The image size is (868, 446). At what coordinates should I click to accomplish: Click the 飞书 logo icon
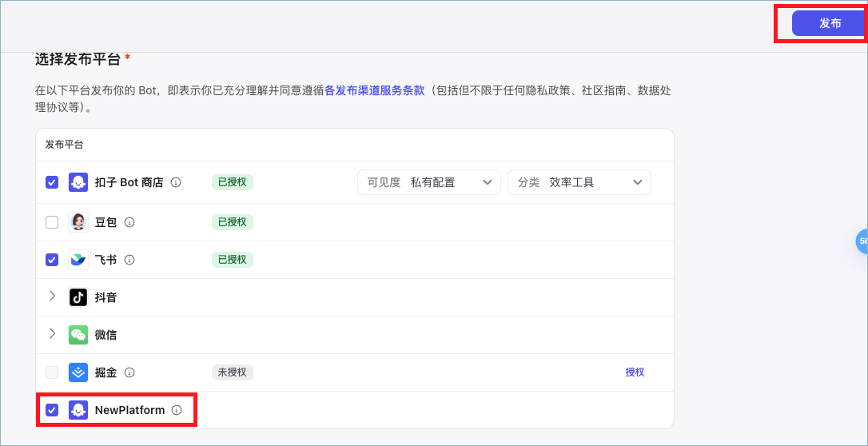tap(78, 260)
